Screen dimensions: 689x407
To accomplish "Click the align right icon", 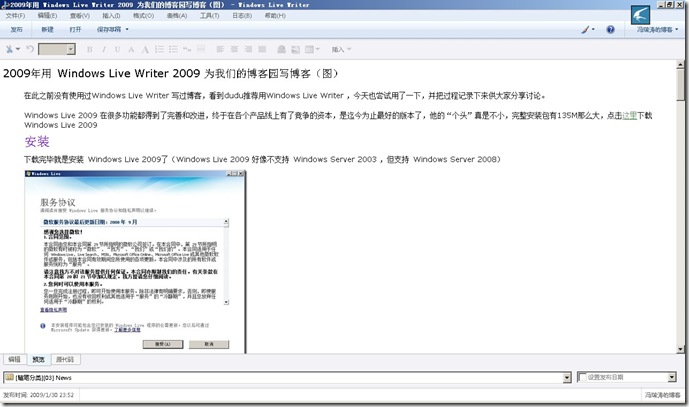I will (x=248, y=49).
